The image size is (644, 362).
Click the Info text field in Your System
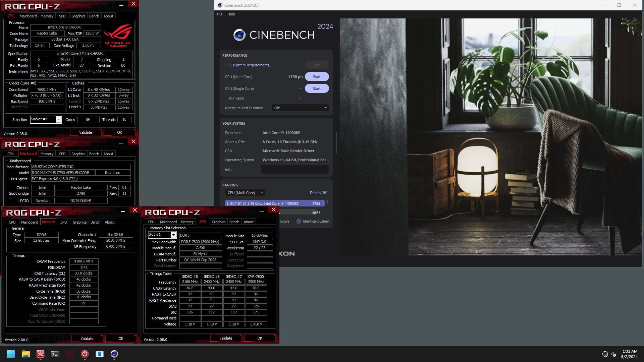click(295, 170)
